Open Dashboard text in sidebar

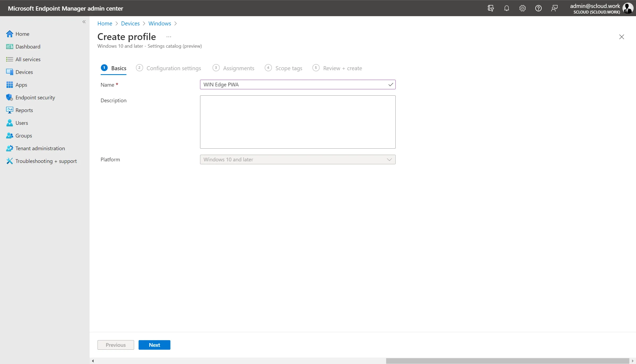(28, 47)
